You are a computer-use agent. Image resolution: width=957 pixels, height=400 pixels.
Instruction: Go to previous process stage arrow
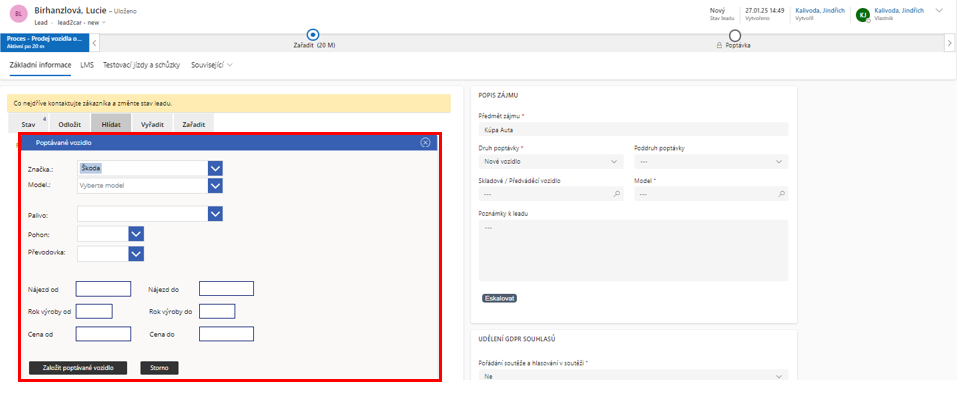pyautogui.click(x=94, y=43)
